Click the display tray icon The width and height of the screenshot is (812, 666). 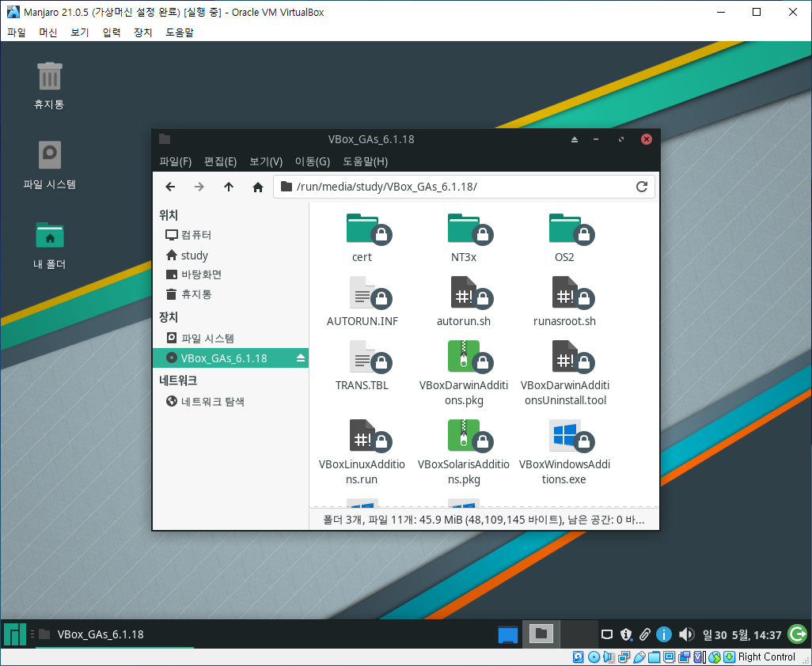pyautogui.click(x=607, y=634)
